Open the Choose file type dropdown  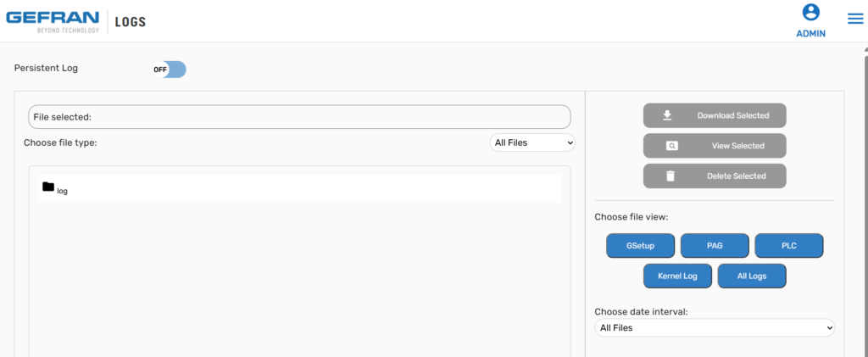tap(532, 142)
